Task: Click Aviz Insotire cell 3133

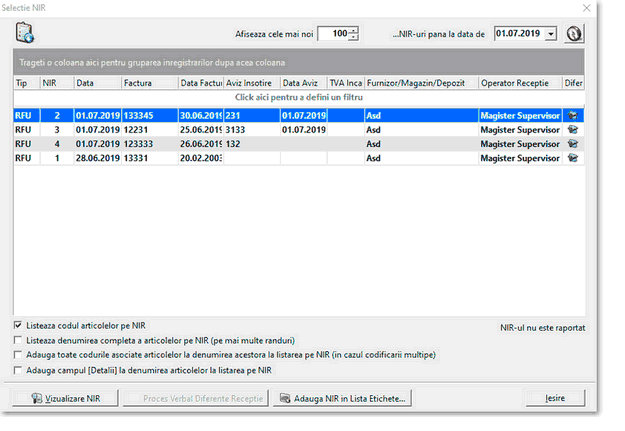Action: tap(252, 130)
